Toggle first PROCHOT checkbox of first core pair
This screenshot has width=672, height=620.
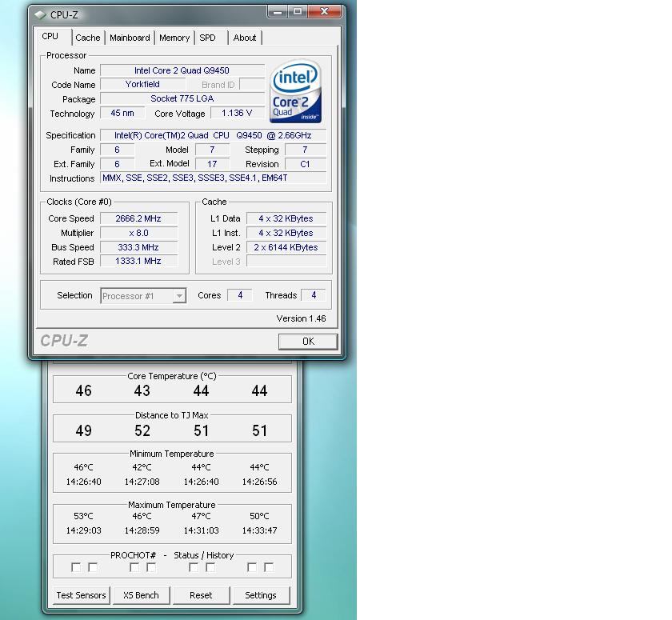[76, 567]
